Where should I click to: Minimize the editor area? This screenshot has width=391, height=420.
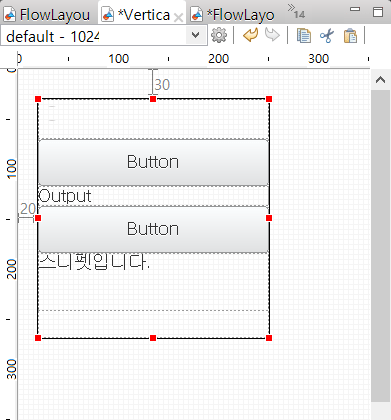(x=355, y=9)
